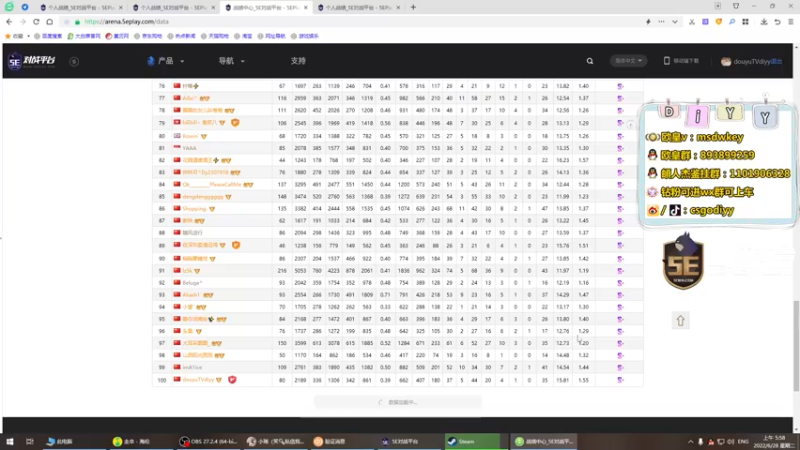Click the orange shield badge in row 79
Screen dimensions: 800x450
tap(235, 122)
